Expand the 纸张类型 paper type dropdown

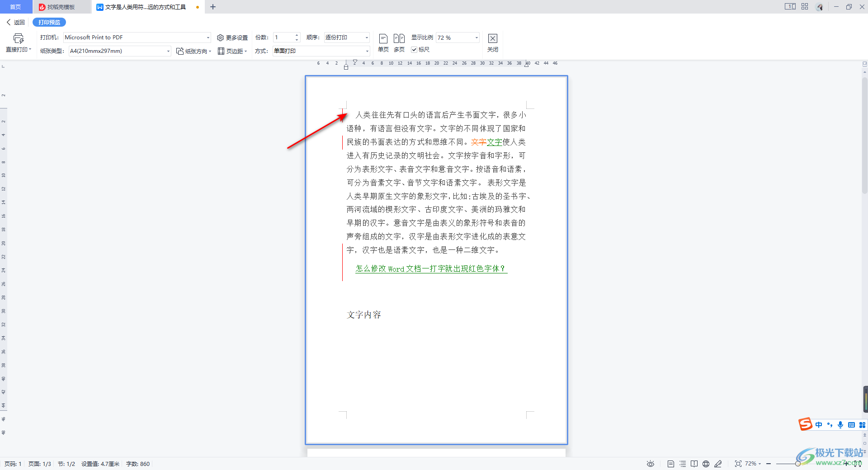(x=168, y=51)
